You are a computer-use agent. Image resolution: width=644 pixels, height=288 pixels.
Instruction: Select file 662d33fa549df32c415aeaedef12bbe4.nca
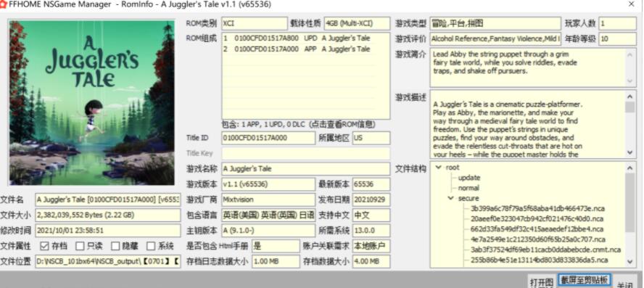pyautogui.click(x=537, y=229)
